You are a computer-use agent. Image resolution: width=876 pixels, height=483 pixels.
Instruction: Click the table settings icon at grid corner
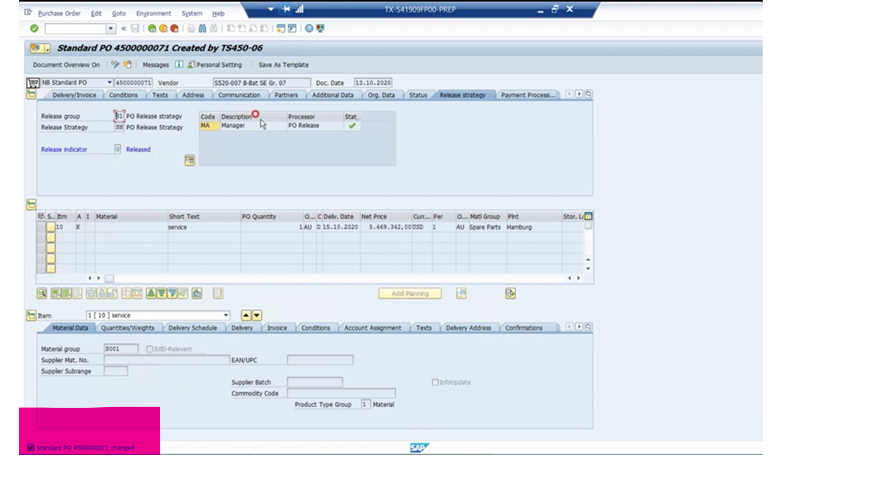click(x=588, y=216)
